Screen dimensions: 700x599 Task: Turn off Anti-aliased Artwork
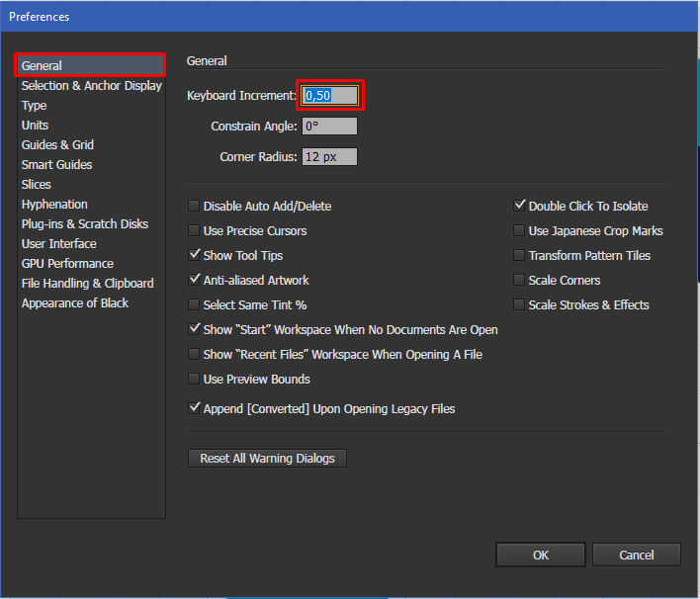pos(194,281)
